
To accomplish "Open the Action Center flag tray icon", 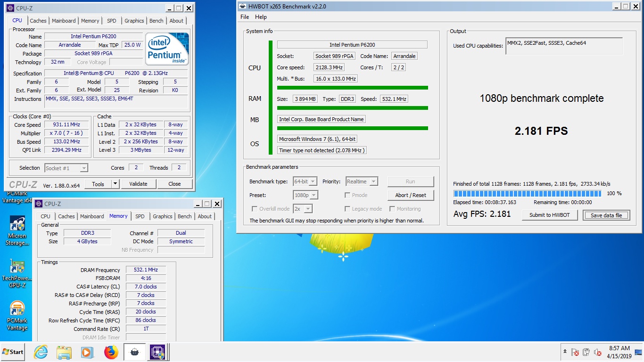I will click(x=575, y=352).
